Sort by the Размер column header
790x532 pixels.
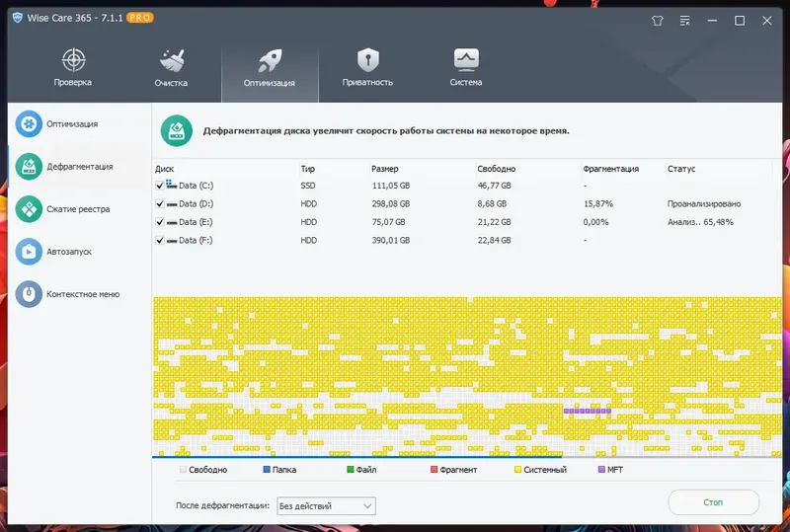click(385, 169)
